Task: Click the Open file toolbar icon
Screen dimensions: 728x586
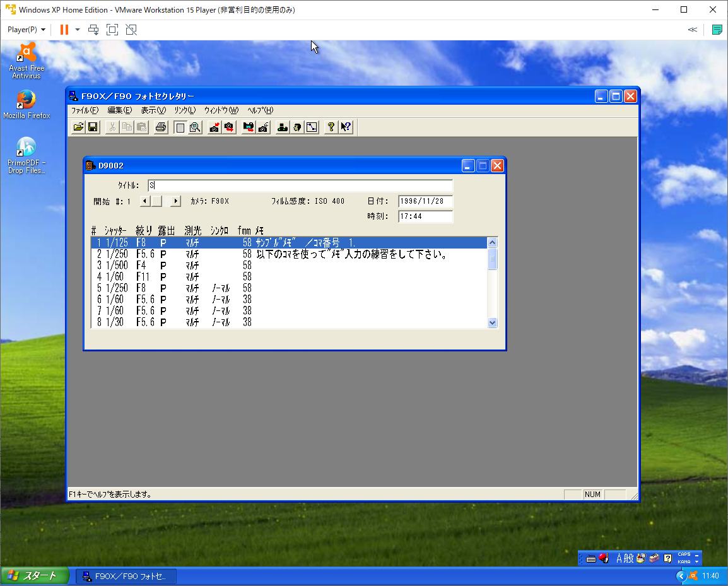Action: (78, 127)
